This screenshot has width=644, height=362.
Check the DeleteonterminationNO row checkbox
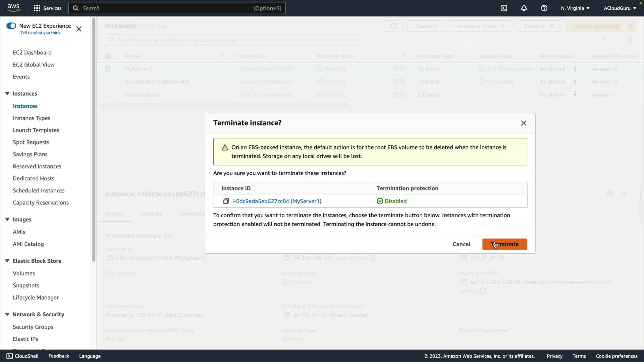107,82
